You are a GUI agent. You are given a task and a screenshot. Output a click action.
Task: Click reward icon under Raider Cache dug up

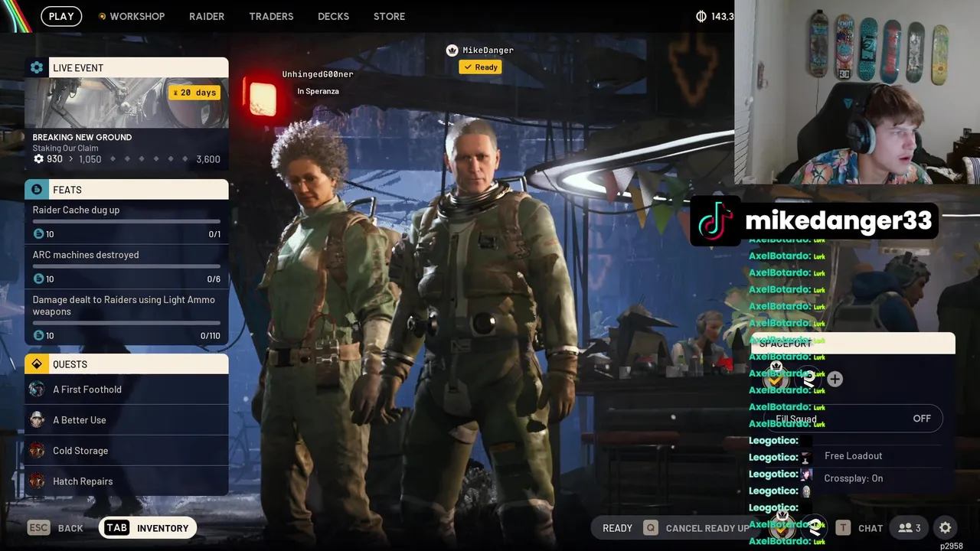pos(38,234)
